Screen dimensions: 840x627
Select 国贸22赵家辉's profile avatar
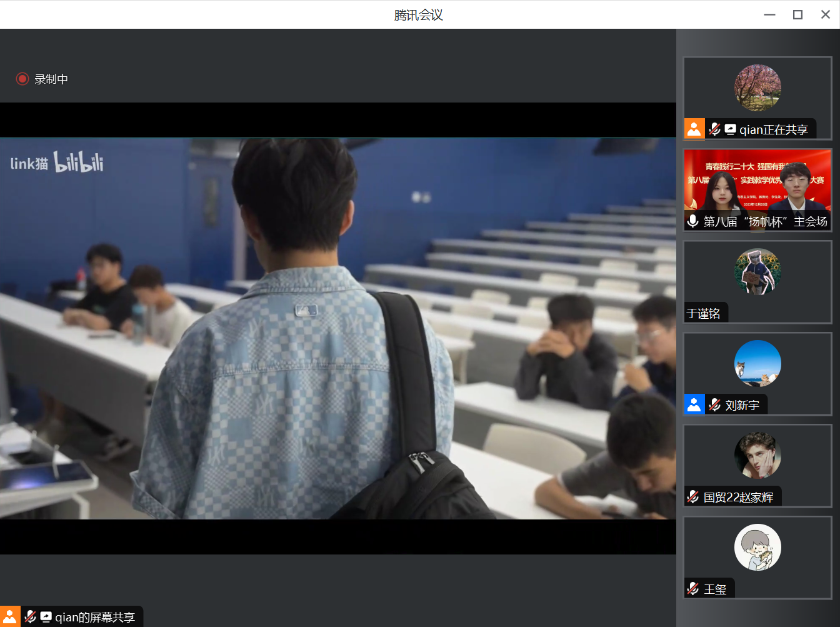point(757,455)
